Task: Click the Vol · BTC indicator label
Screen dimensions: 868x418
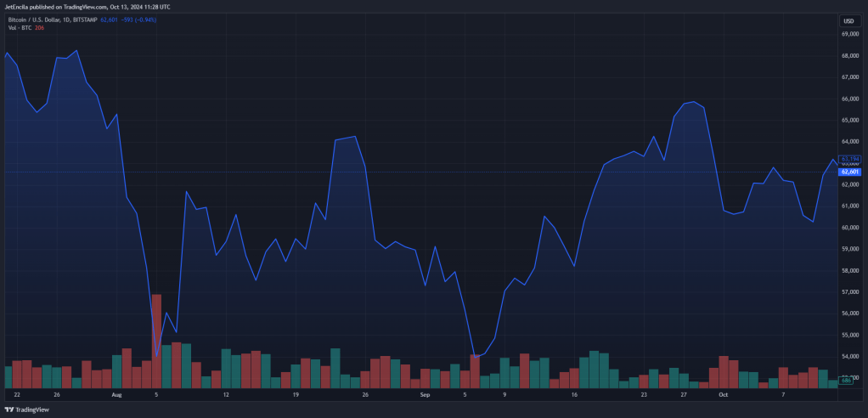Action: [x=20, y=28]
